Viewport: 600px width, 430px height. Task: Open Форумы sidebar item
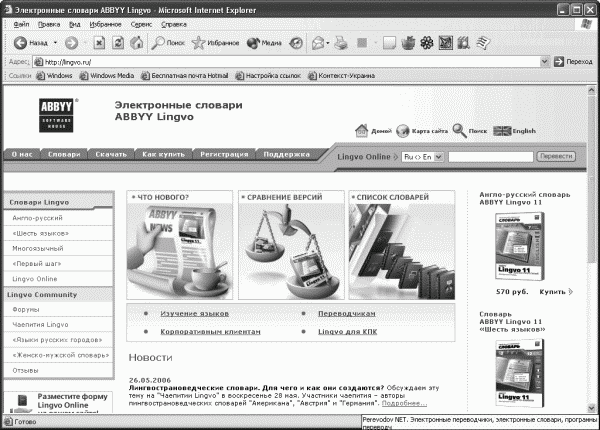[59, 309]
